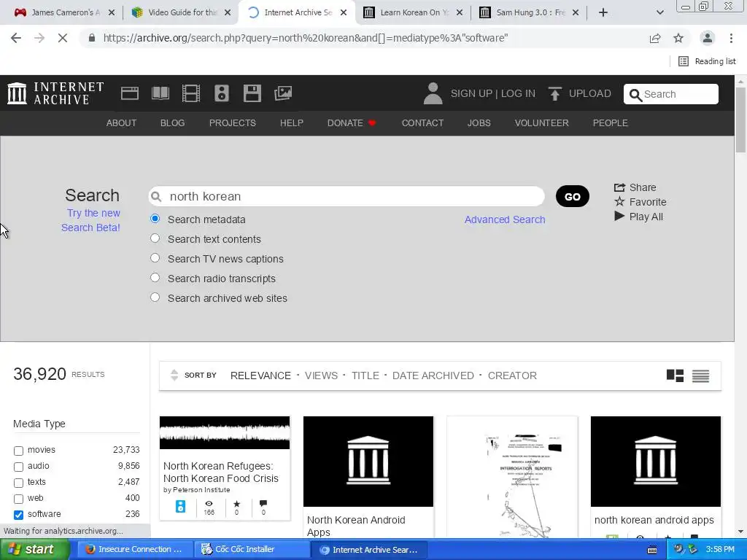Open North Korean Android Apps item

(x=368, y=476)
